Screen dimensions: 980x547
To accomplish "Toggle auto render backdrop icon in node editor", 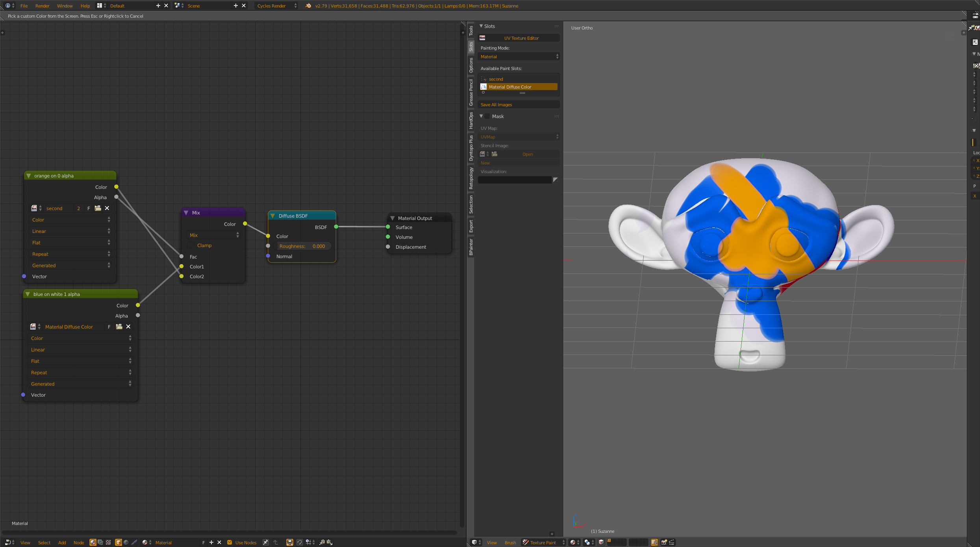I will (x=290, y=542).
